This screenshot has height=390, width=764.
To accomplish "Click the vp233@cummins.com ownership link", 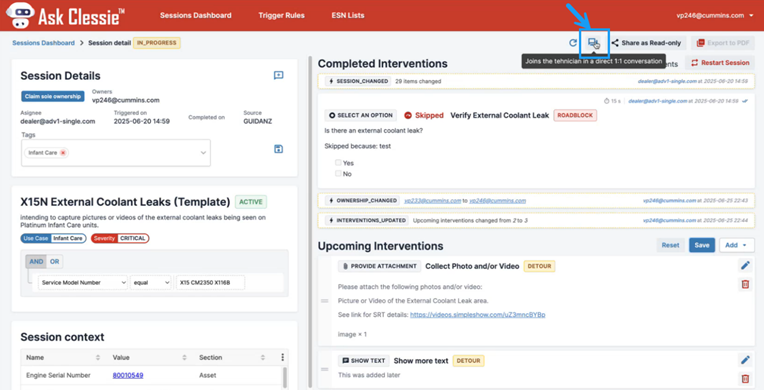I will pyautogui.click(x=432, y=200).
